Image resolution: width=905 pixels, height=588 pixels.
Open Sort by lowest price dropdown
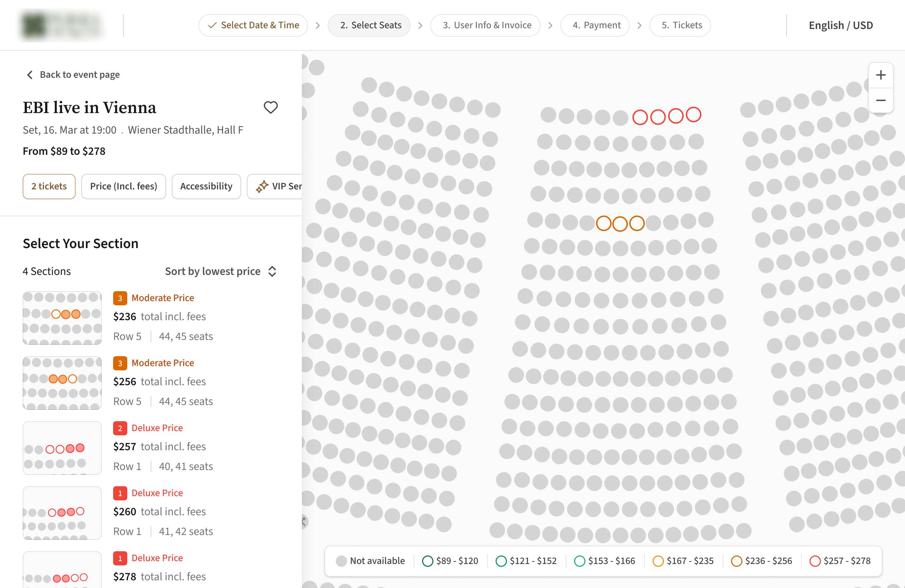point(221,271)
